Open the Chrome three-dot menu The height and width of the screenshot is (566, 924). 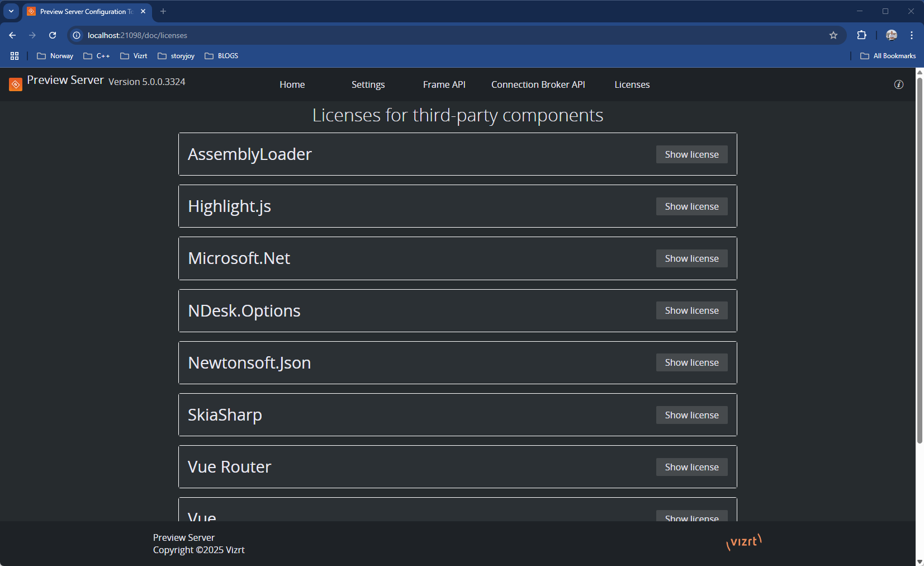(912, 35)
